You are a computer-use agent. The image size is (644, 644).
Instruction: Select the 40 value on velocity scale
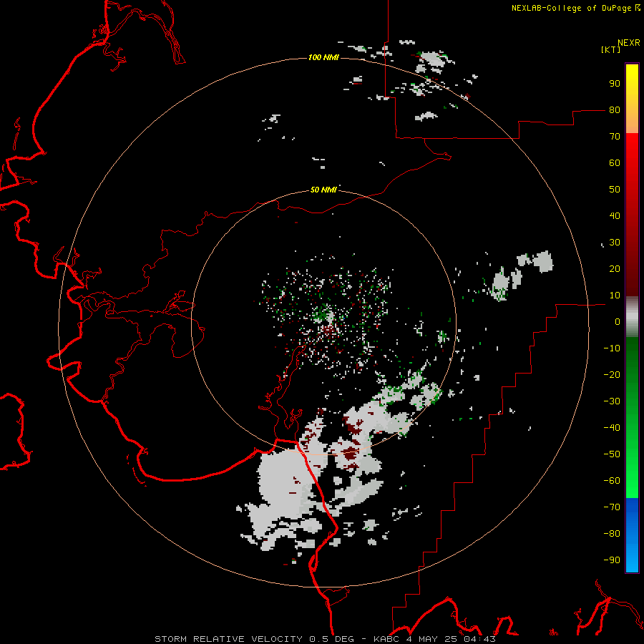coord(615,216)
